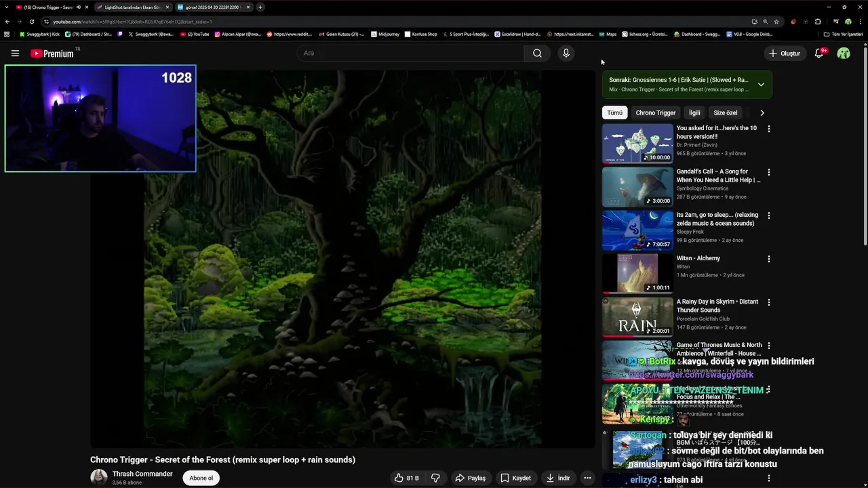Click 'A Rainy Day in Skyrim' title
The height and width of the screenshot is (488, 868).
point(717,306)
